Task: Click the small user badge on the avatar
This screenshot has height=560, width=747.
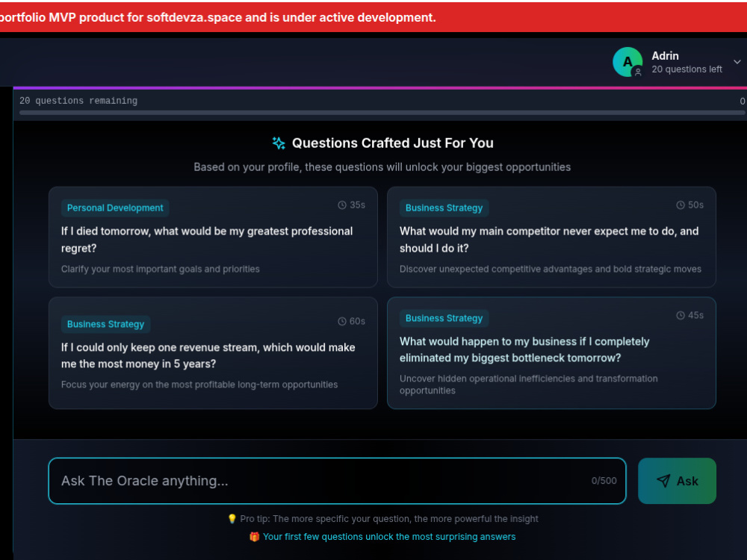Action: click(x=638, y=72)
